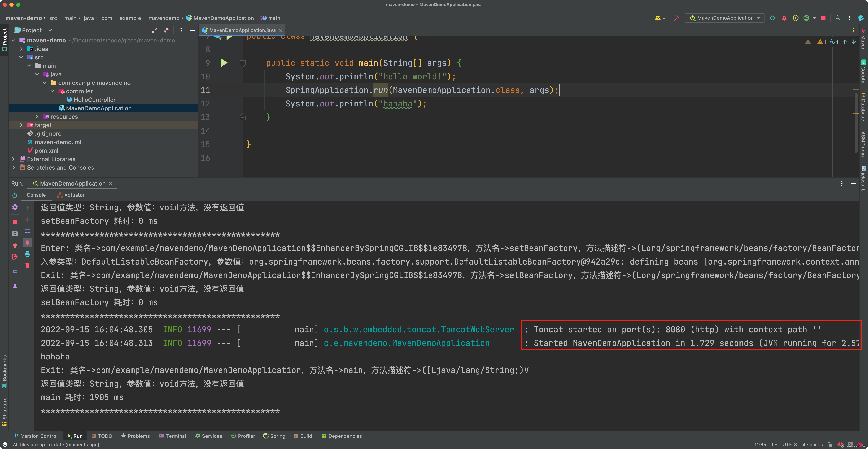868x449 pixels.
Task: Open MavenDemoApplication run configuration dropdown
Action: pos(725,18)
